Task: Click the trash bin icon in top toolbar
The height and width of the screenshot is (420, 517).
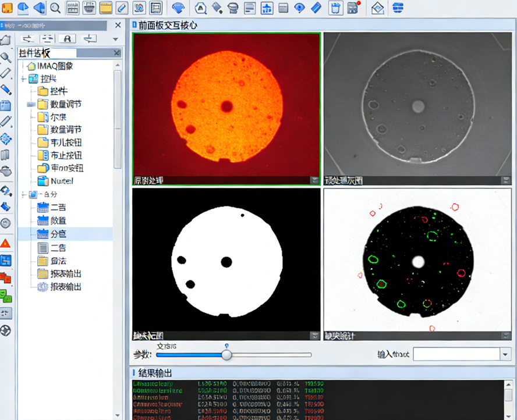Action: [336, 8]
